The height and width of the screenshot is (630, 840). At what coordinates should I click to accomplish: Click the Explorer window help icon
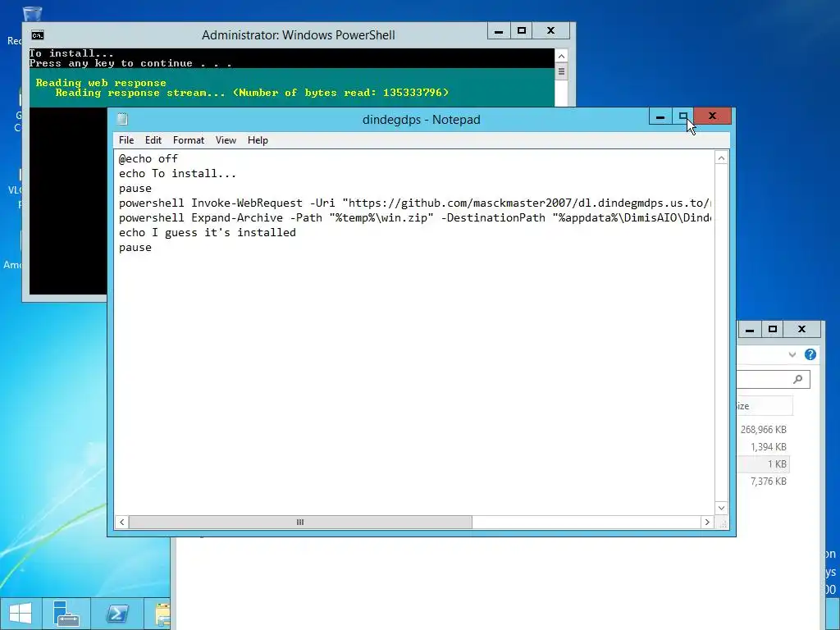pyautogui.click(x=810, y=354)
